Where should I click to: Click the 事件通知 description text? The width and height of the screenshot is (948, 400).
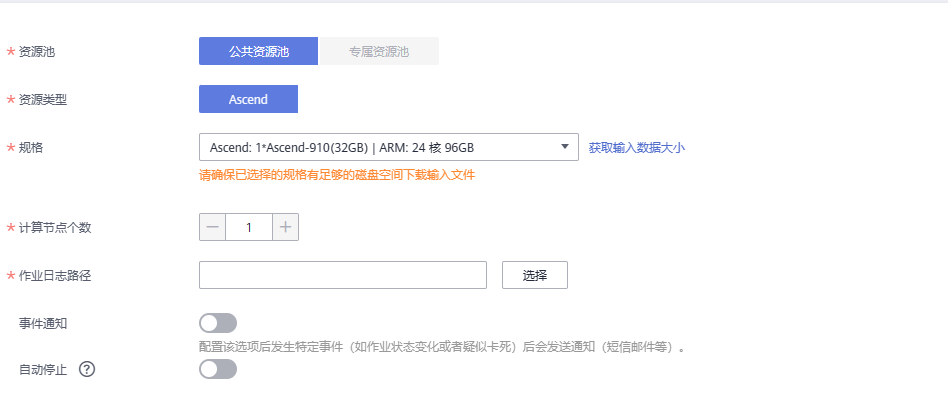pyautogui.click(x=442, y=347)
